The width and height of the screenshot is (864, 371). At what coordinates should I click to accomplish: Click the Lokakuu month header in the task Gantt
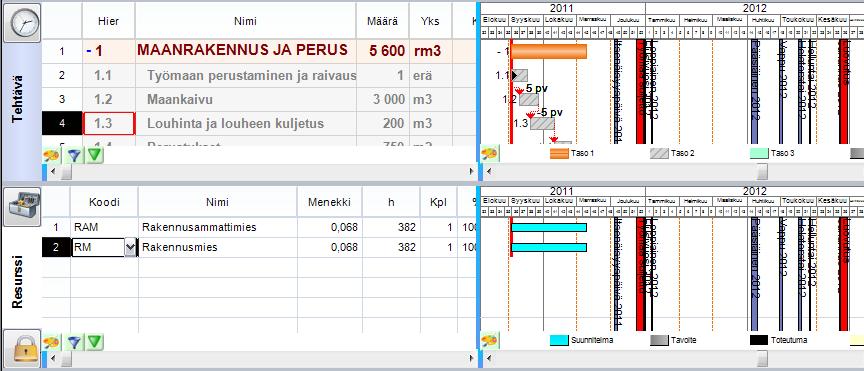point(559,19)
